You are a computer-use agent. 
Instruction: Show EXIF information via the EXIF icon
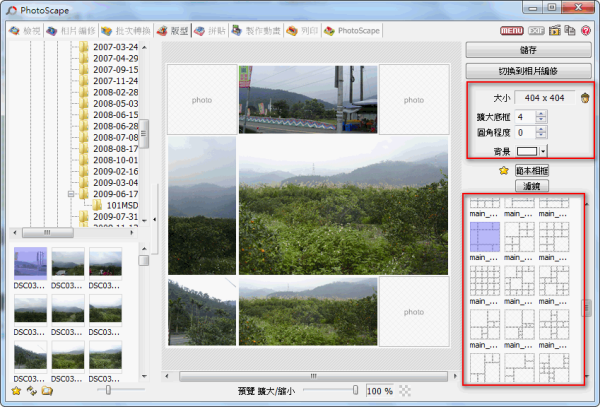coord(536,31)
